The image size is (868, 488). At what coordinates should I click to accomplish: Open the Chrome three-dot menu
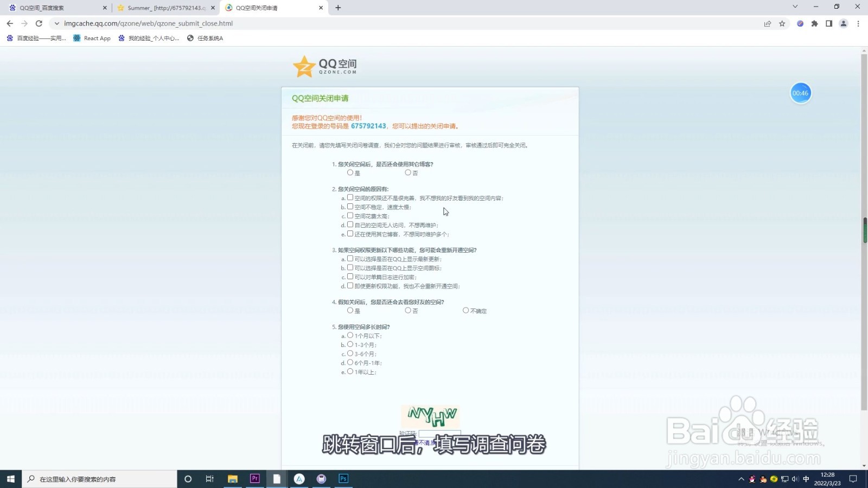tap(858, 23)
